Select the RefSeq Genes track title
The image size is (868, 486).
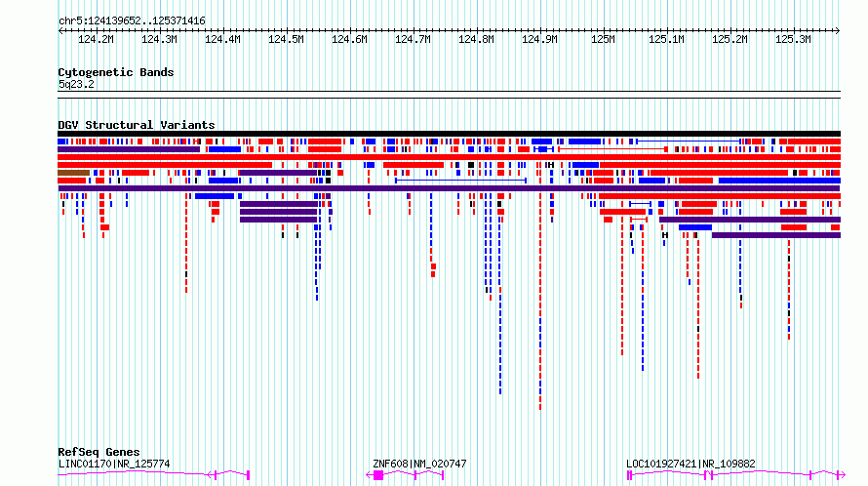[99, 452]
